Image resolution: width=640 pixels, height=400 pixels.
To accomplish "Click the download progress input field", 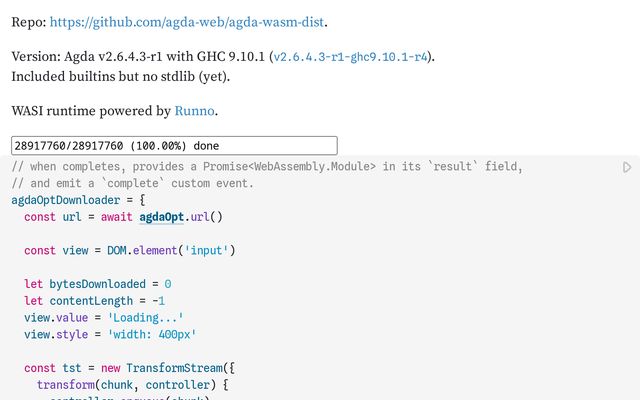I will 174,145.
